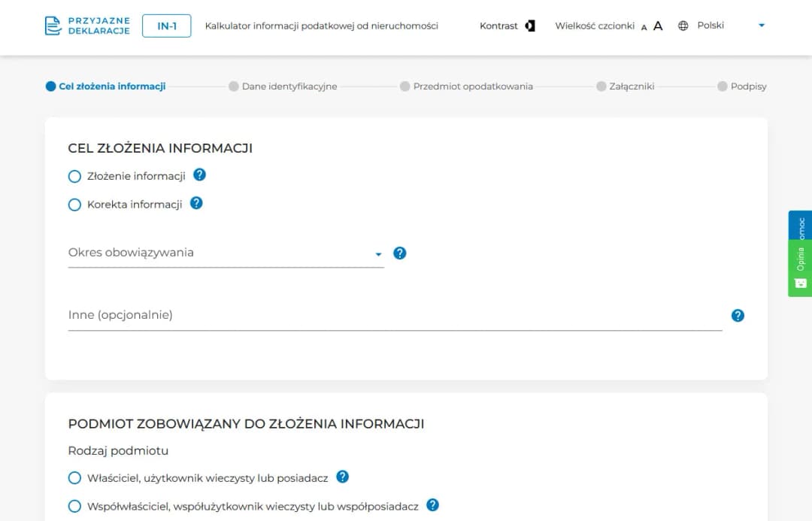Select the large A font size icon

pos(658,25)
